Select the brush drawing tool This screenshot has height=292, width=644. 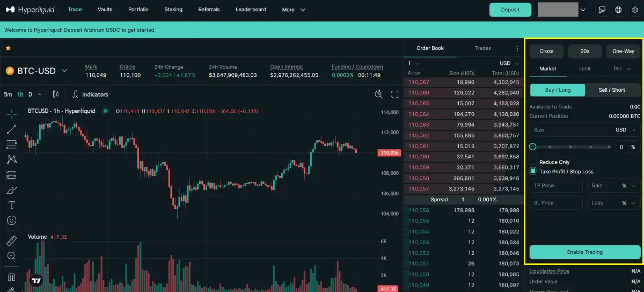pyautogui.click(x=11, y=190)
